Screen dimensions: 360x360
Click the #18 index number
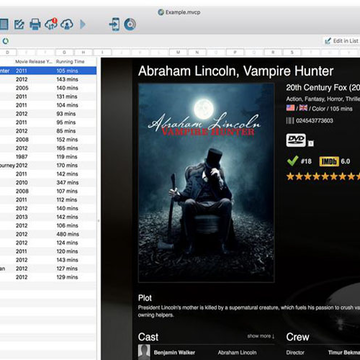point(306,161)
